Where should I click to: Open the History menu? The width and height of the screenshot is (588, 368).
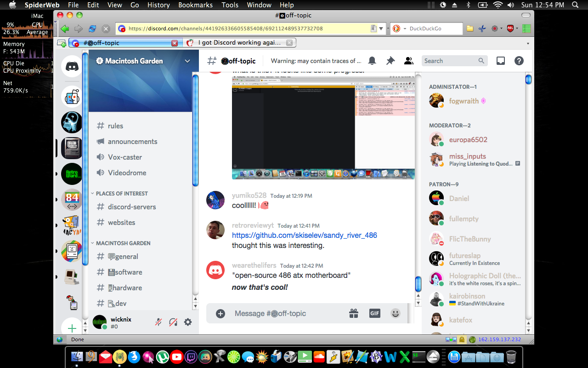pos(158,5)
